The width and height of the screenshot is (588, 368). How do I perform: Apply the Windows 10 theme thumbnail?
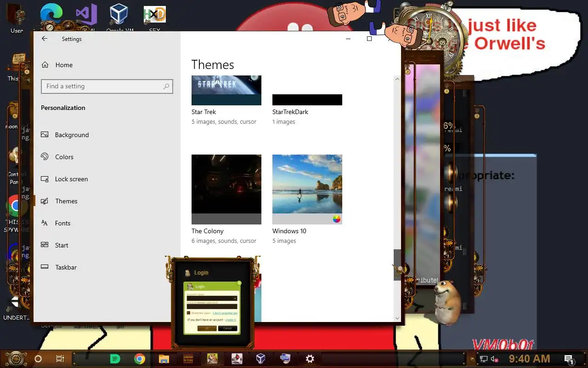(x=307, y=189)
